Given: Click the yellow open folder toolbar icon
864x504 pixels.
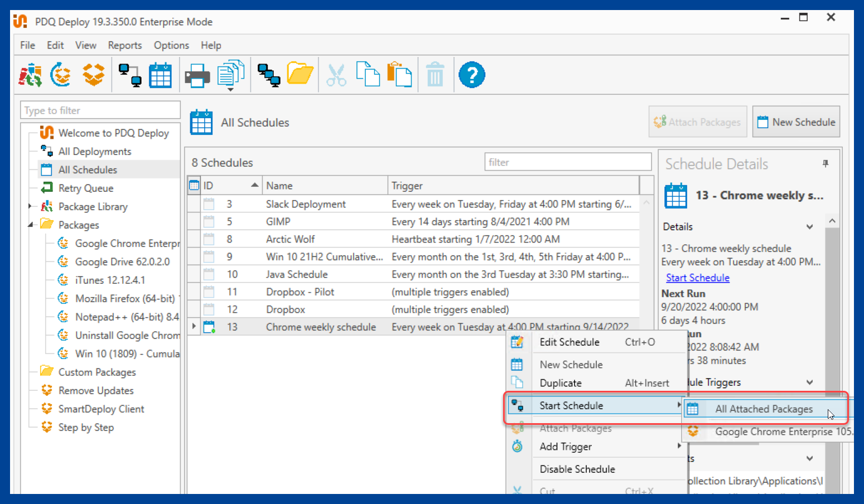Looking at the screenshot, I should click(x=300, y=74).
